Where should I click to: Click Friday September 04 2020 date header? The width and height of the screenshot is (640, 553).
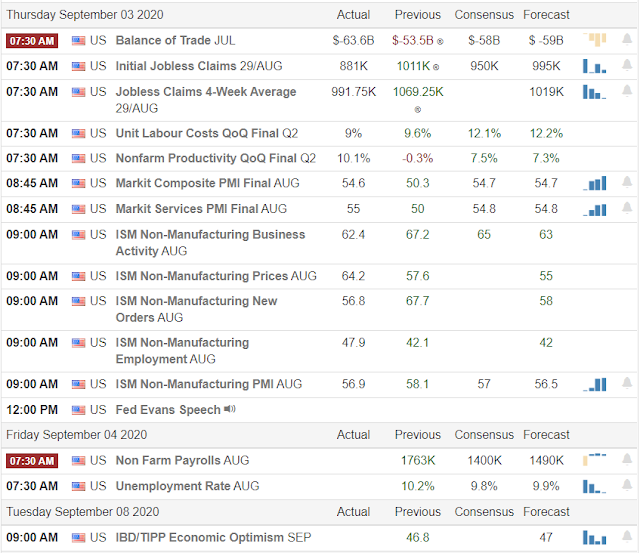[x=76, y=435]
